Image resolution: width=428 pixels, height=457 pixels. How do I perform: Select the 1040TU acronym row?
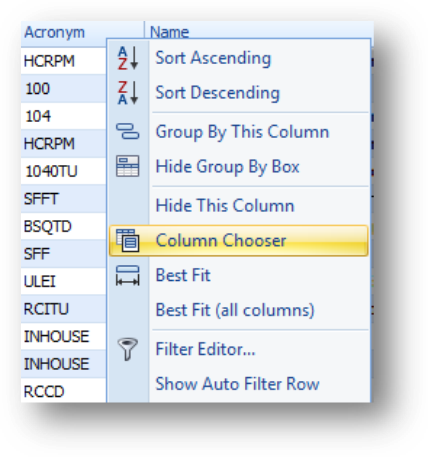63,171
